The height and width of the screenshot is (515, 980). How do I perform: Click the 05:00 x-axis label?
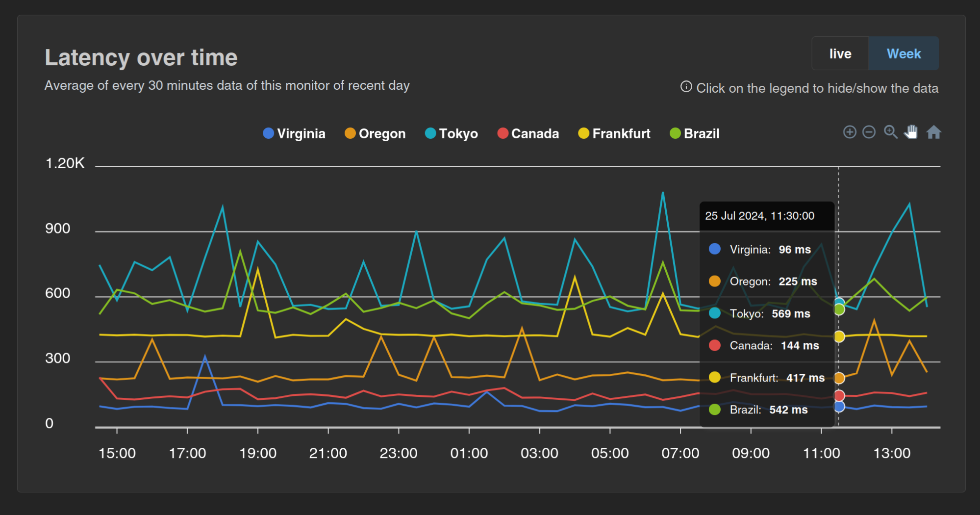click(x=610, y=453)
